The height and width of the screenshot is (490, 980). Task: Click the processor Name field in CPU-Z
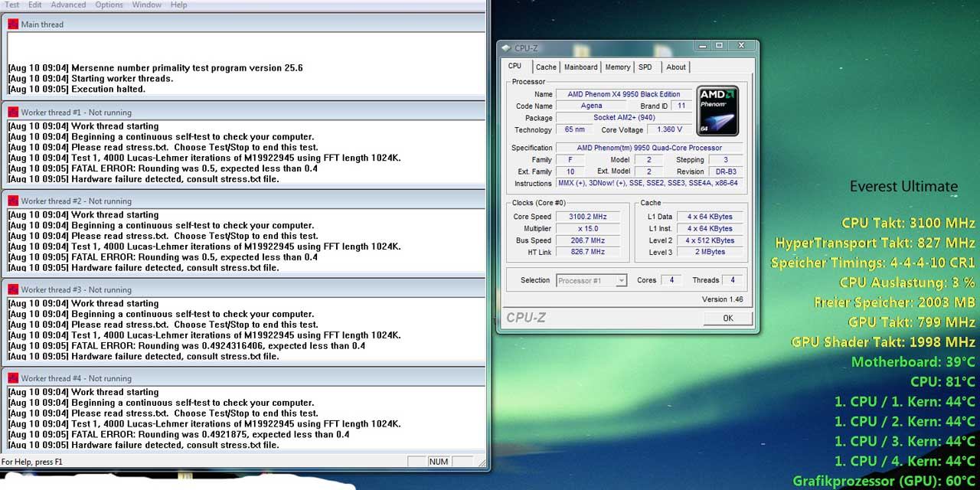point(624,94)
